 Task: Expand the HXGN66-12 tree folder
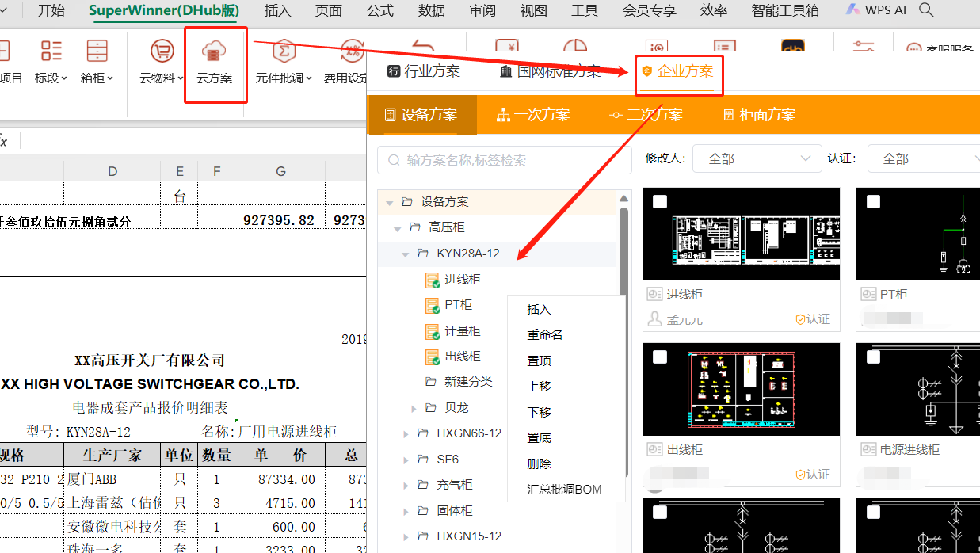(405, 433)
